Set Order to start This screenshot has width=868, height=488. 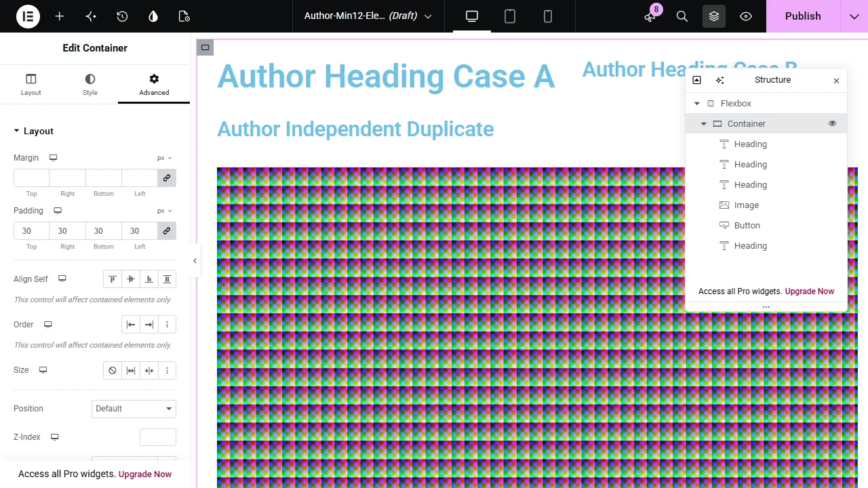pyautogui.click(x=131, y=325)
